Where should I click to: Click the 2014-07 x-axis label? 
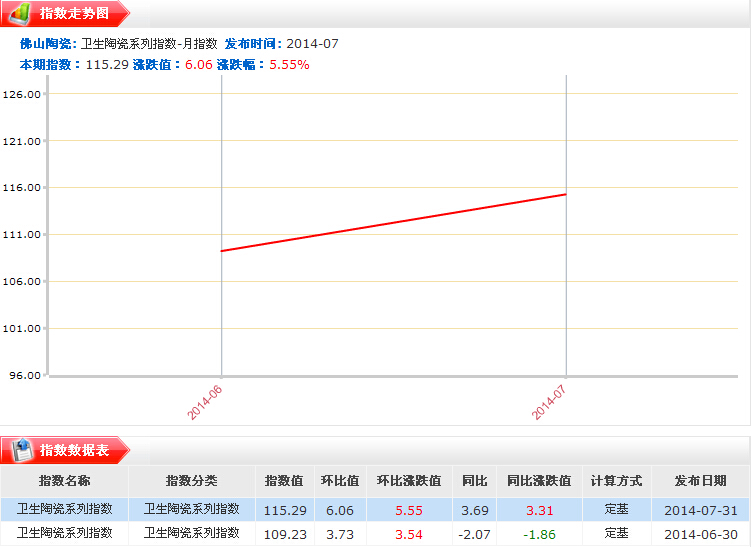point(549,400)
